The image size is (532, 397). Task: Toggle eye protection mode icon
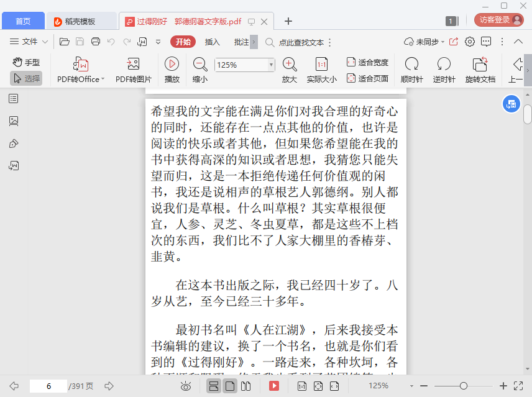pos(186,386)
